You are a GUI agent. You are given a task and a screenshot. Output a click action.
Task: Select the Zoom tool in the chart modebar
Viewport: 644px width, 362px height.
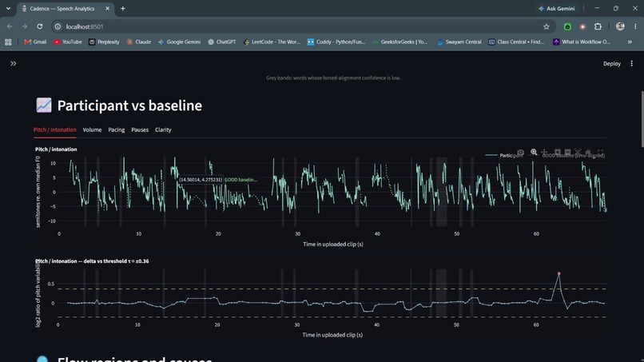(534, 152)
